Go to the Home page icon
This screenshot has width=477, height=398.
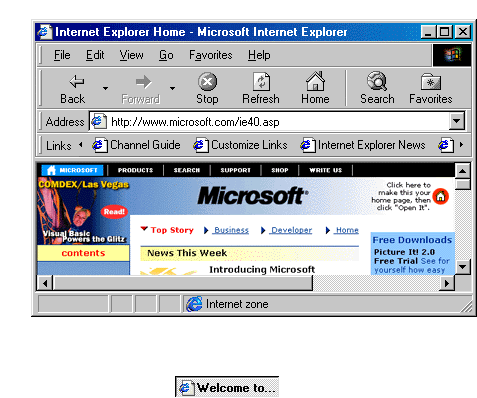click(x=315, y=81)
